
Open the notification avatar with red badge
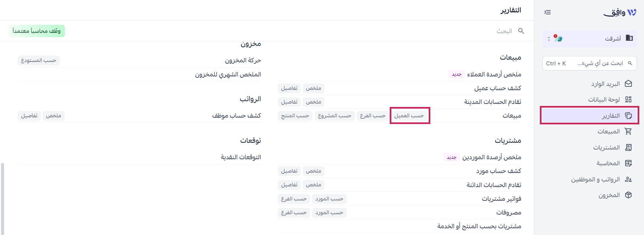[558, 38]
